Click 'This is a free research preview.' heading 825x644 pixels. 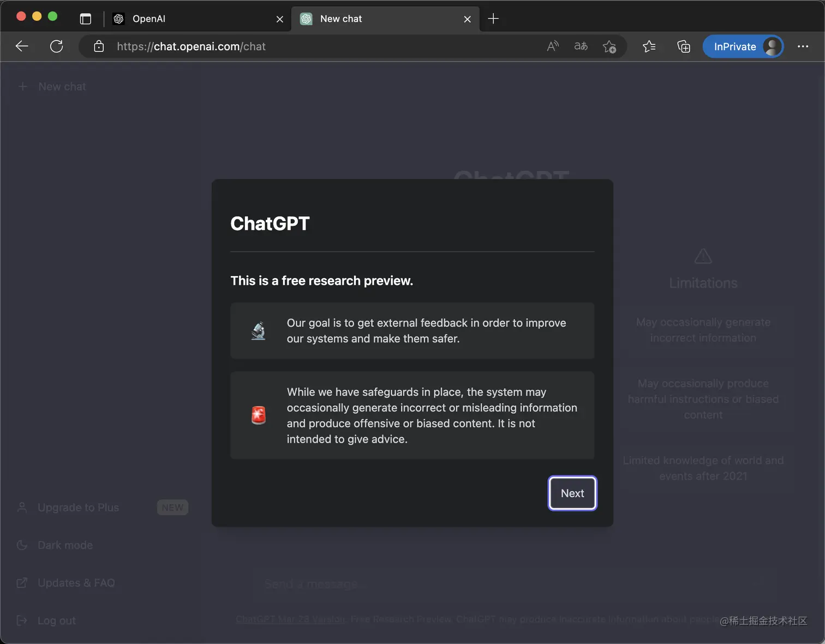pyautogui.click(x=322, y=281)
